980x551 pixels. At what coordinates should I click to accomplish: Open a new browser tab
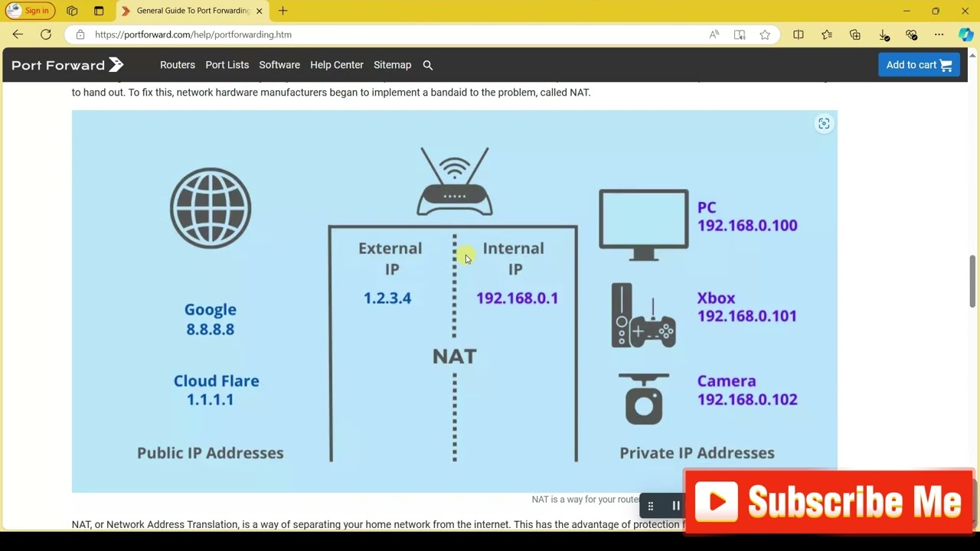[x=283, y=11]
